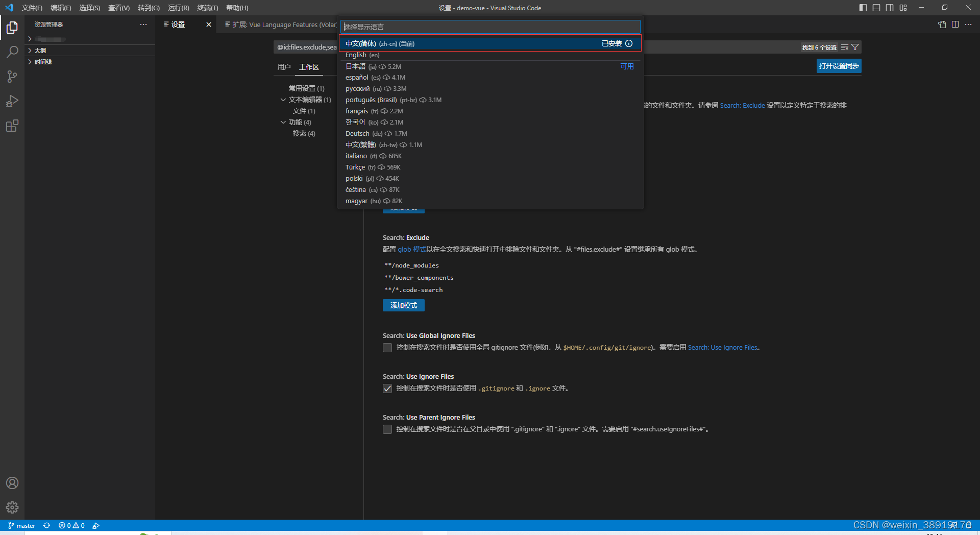Toggle primary side bar layout icon
The width and height of the screenshot is (980, 535).
tap(863, 8)
